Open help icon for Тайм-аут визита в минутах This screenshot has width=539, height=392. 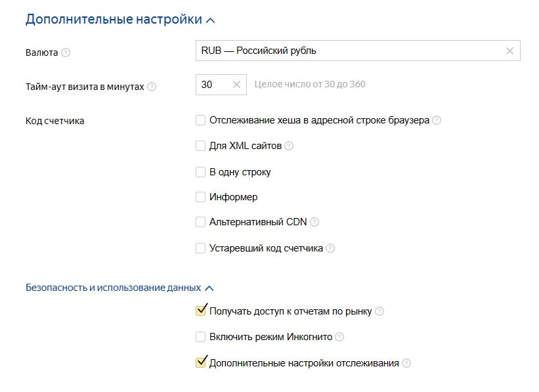tap(152, 87)
